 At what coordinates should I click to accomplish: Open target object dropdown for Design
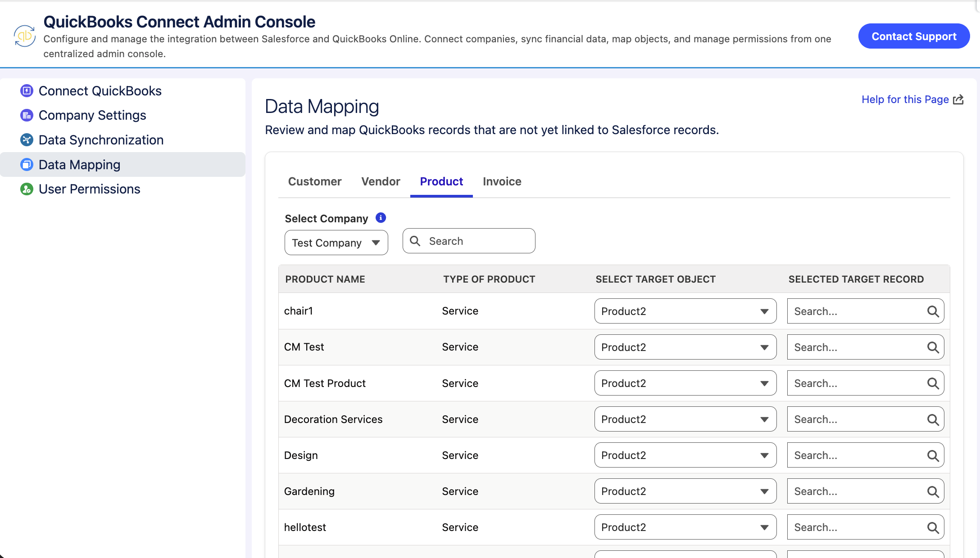[x=685, y=455]
